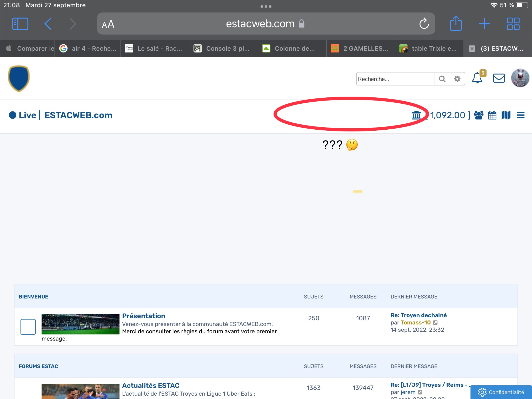Submit search with magnifier icon

[x=442, y=79]
